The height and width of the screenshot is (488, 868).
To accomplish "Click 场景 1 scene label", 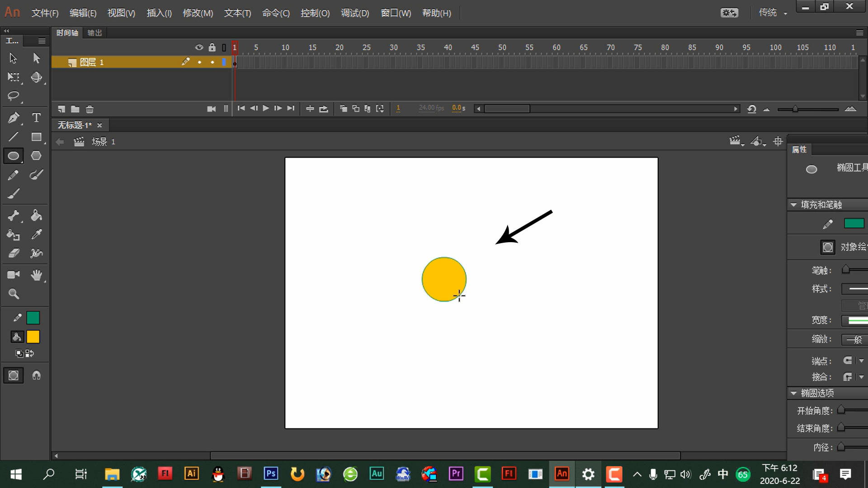I will point(104,142).
